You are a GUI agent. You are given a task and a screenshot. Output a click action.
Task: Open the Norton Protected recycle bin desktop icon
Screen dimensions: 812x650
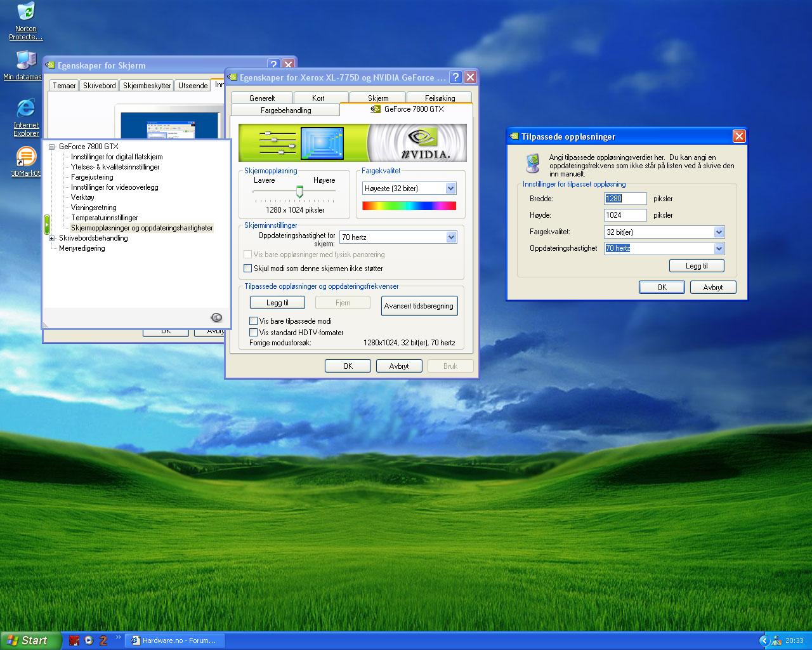click(26, 21)
